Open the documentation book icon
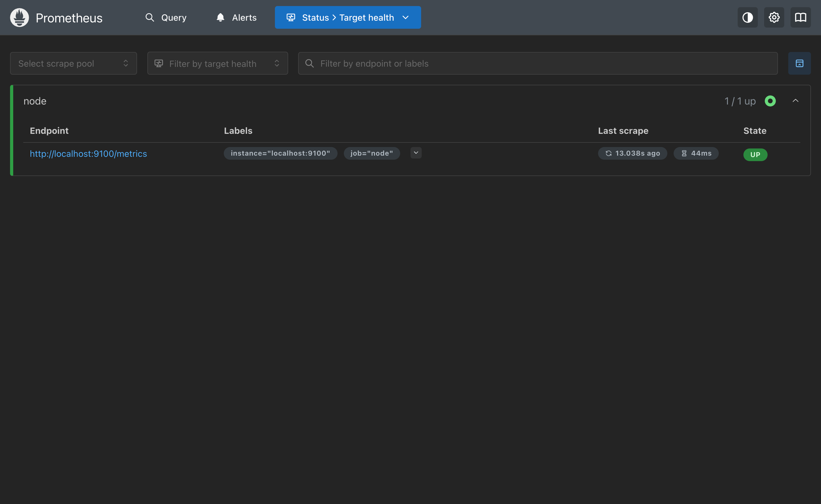821x504 pixels. 800,17
